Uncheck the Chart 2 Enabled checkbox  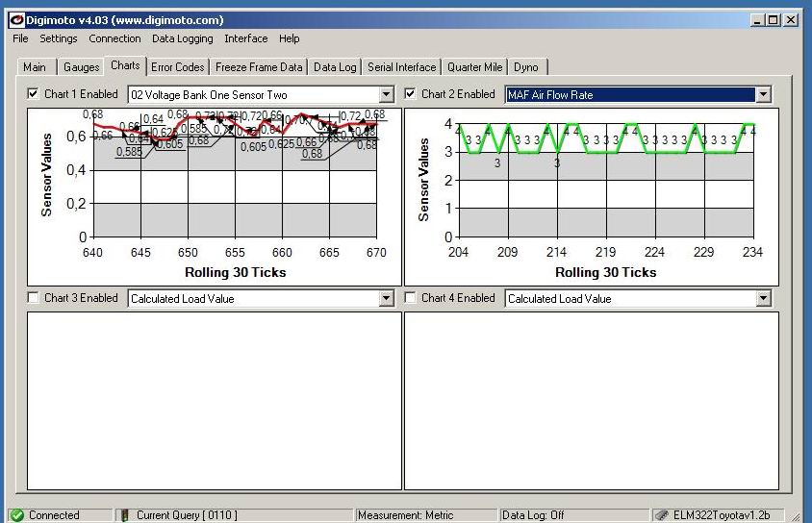coord(411,94)
